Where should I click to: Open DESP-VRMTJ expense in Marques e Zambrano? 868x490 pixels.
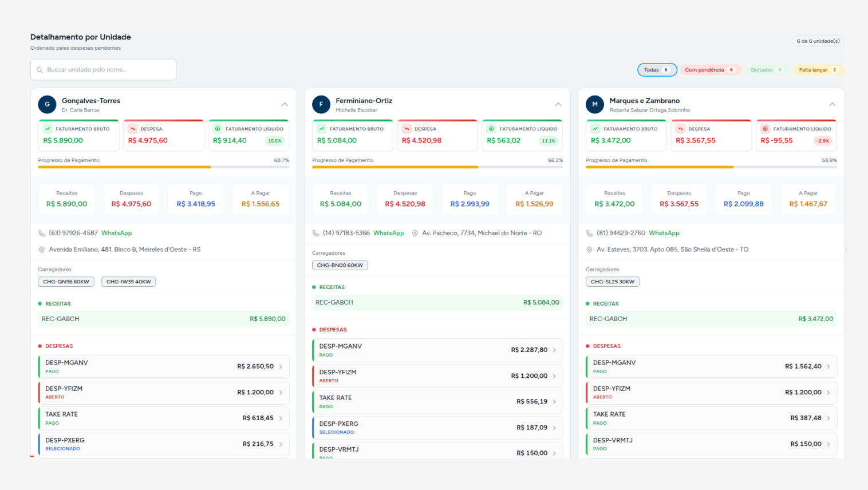(711, 444)
